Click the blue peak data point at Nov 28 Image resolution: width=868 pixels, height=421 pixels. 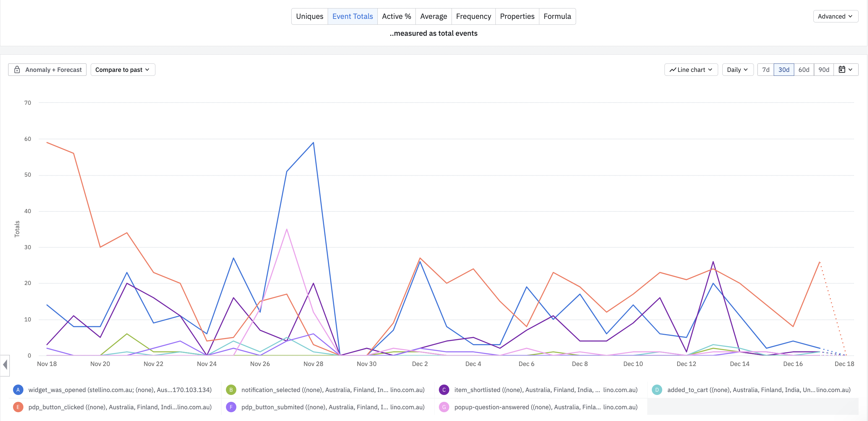pyautogui.click(x=313, y=143)
